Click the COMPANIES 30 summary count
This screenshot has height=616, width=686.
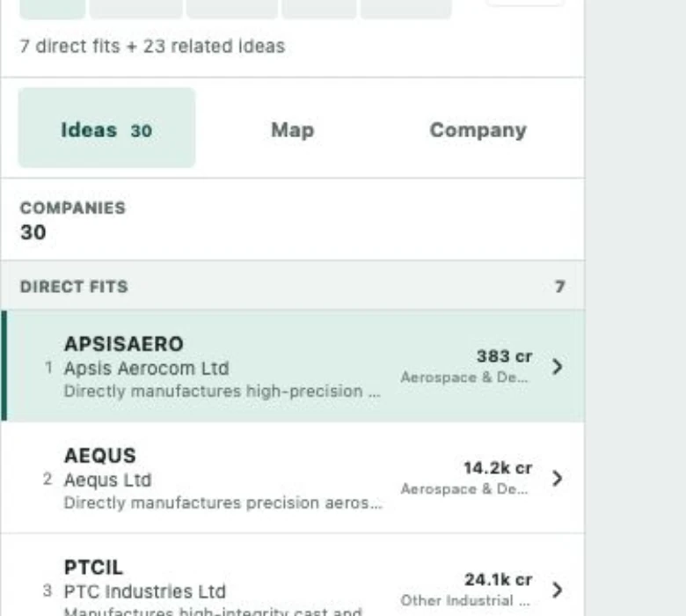(73, 220)
